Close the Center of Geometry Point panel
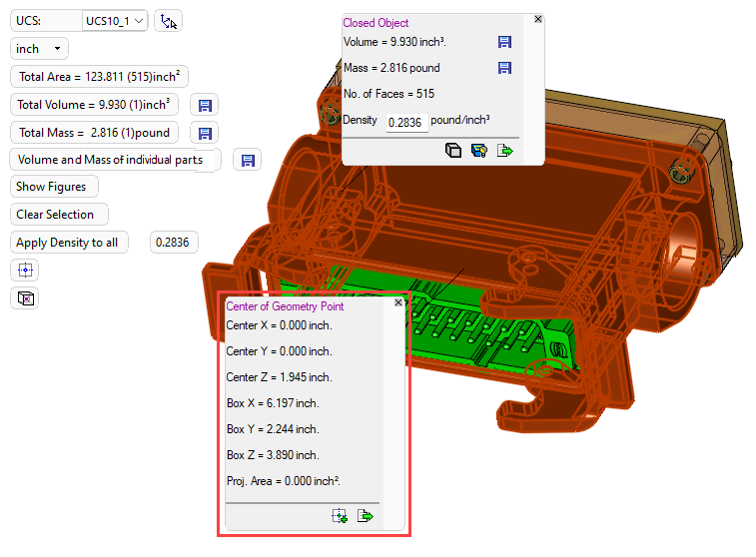Screen dimensions: 756x557 398,302
